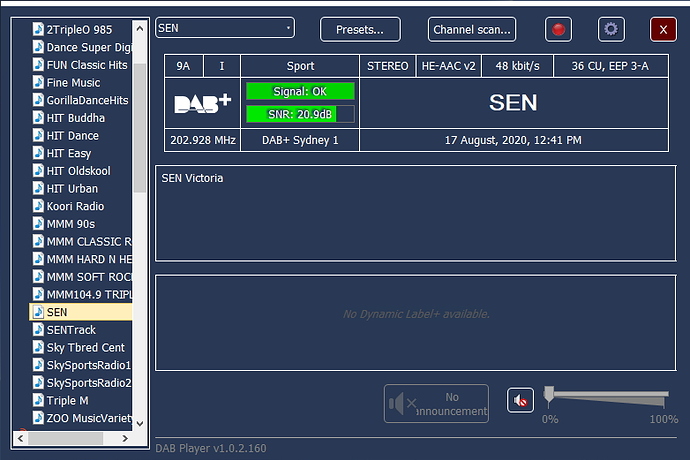The height and width of the screenshot is (460, 690).
Task: Click the music note icon beside Triple M
Action: [x=38, y=400]
